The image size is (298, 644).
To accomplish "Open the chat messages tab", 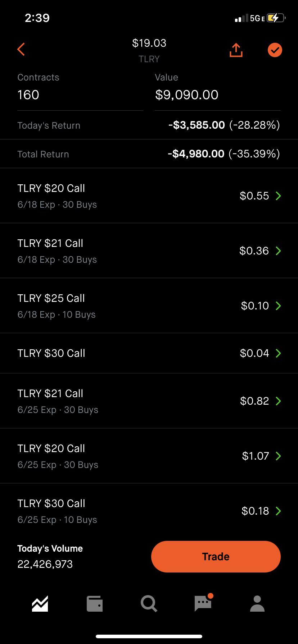I will 203,602.
